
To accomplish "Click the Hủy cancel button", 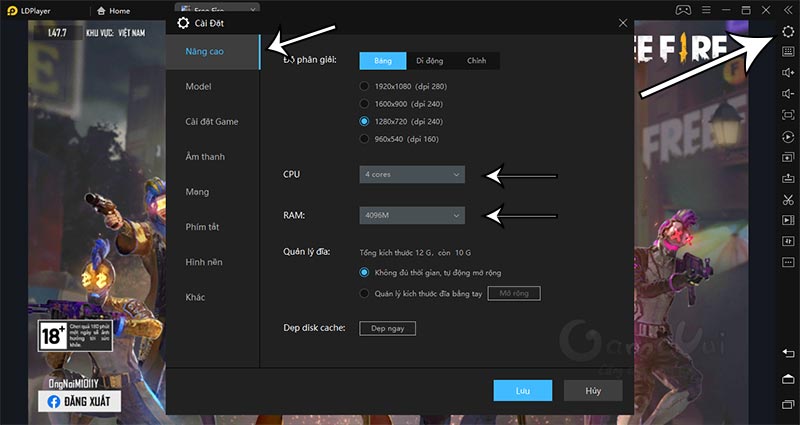I will (593, 391).
